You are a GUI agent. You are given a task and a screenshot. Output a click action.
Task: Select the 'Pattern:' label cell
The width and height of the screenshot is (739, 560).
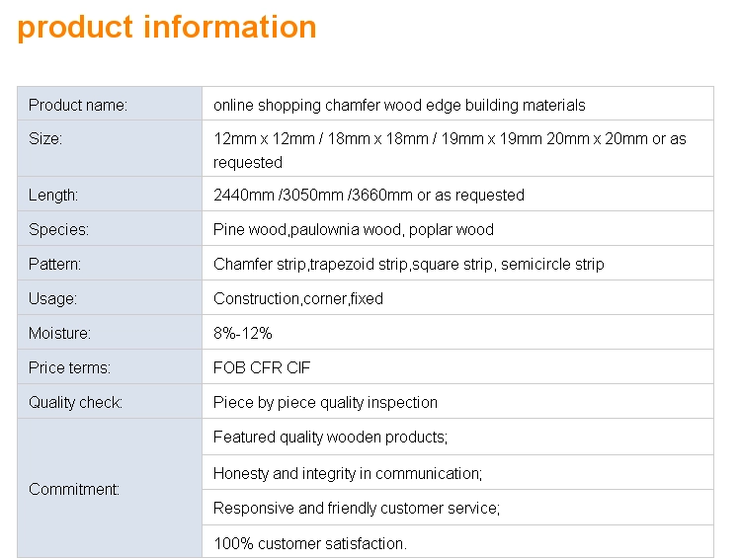[110, 263]
